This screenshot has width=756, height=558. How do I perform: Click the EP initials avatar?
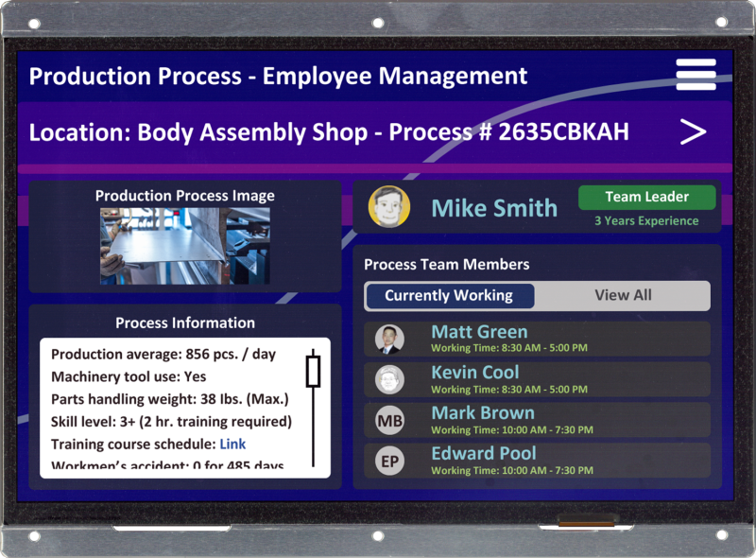click(x=389, y=461)
